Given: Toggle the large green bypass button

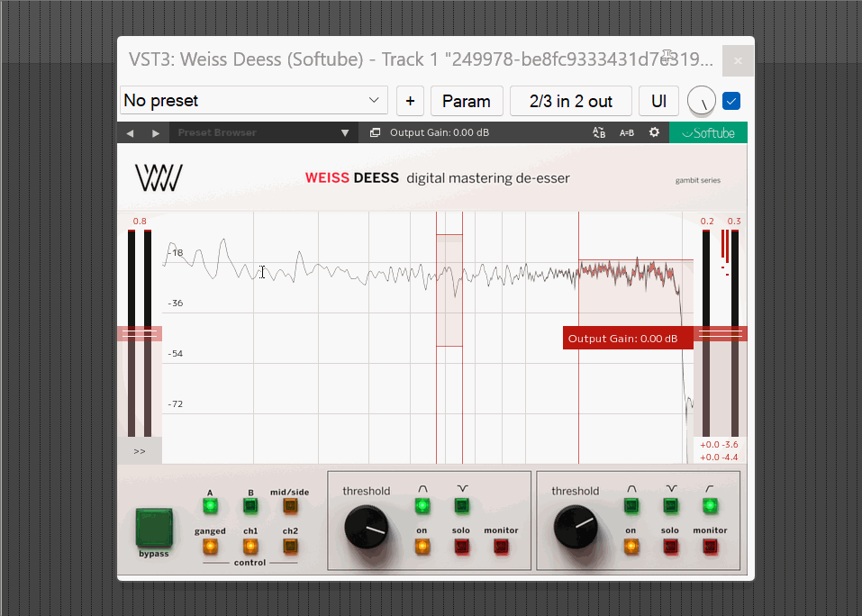Looking at the screenshot, I should click(x=154, y=528).
